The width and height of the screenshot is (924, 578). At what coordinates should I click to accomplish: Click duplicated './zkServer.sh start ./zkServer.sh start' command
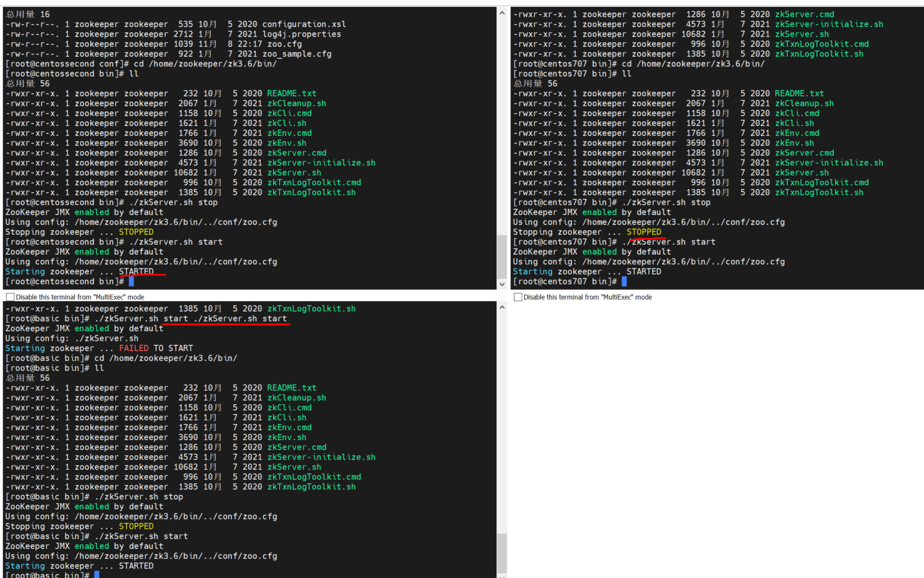click(x=190, y=318)
